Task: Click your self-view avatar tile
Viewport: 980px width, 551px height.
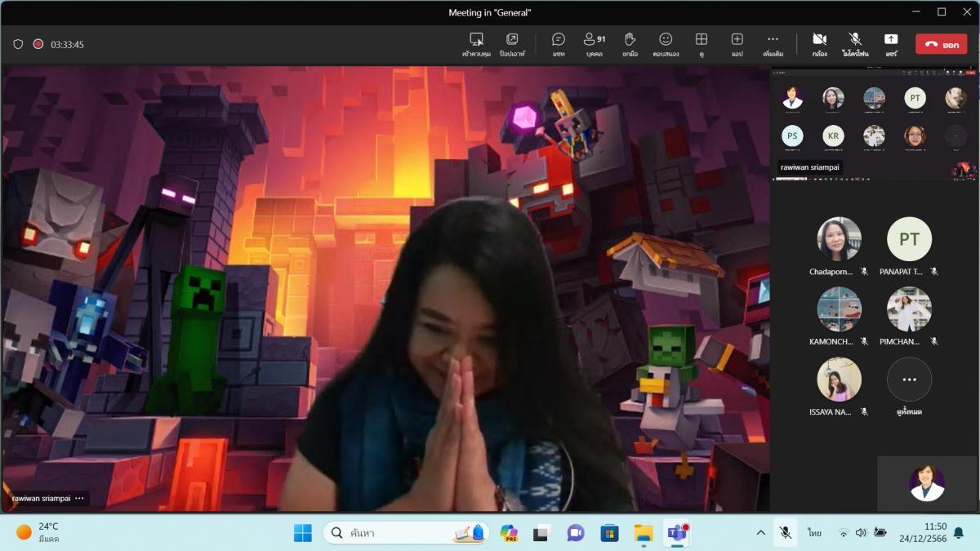Action: [x=927, y=483]
